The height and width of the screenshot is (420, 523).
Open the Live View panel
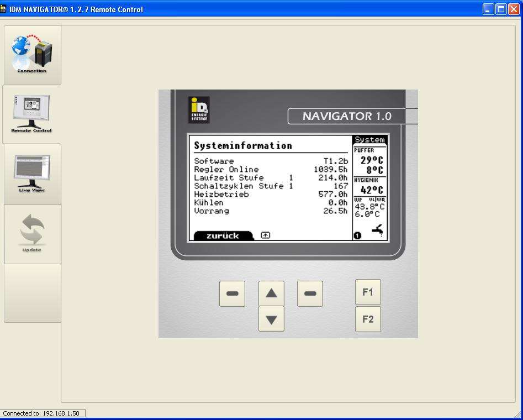coord(33,174)
